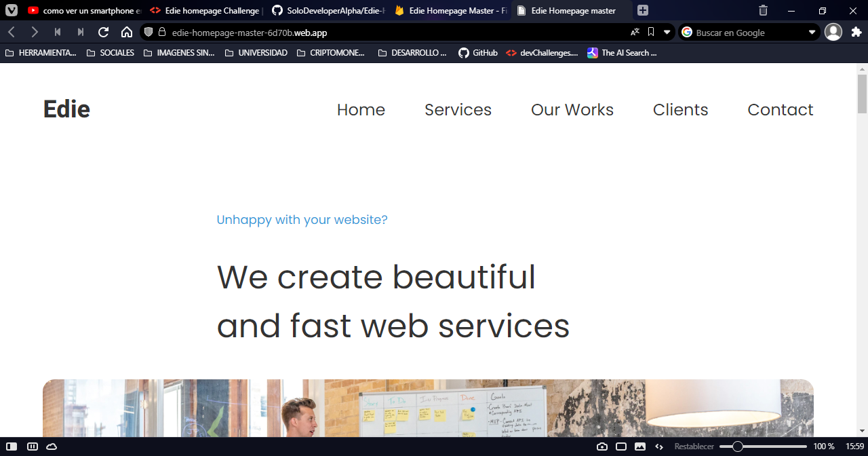
Task: Open the Services navigation link
Action: pyautogui.click(x=458, y=109)
